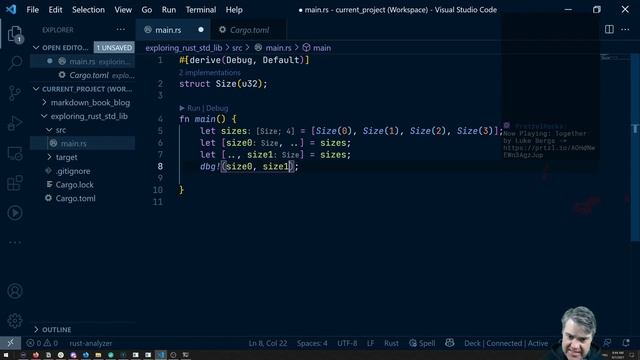Open the Terminal menu
Viewport: 640px width, 360px height.
coord(201,9)
